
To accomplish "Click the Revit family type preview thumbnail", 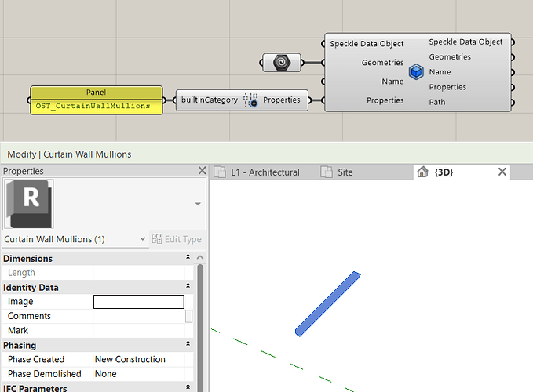I will 28,204.
